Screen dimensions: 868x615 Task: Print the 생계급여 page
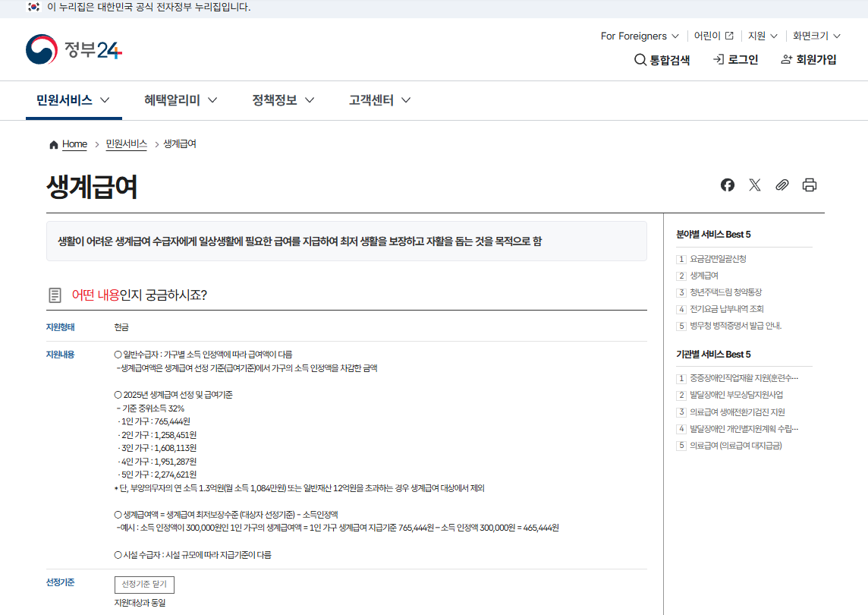pyautogui.click(x=809, y=184)
